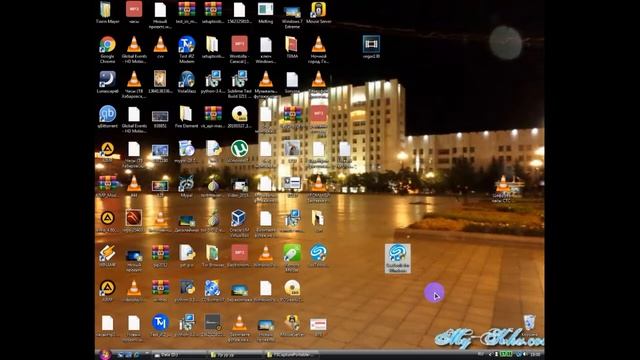Select the 830851 image file
Screen dimensions: 640x360
click(160, 116)
